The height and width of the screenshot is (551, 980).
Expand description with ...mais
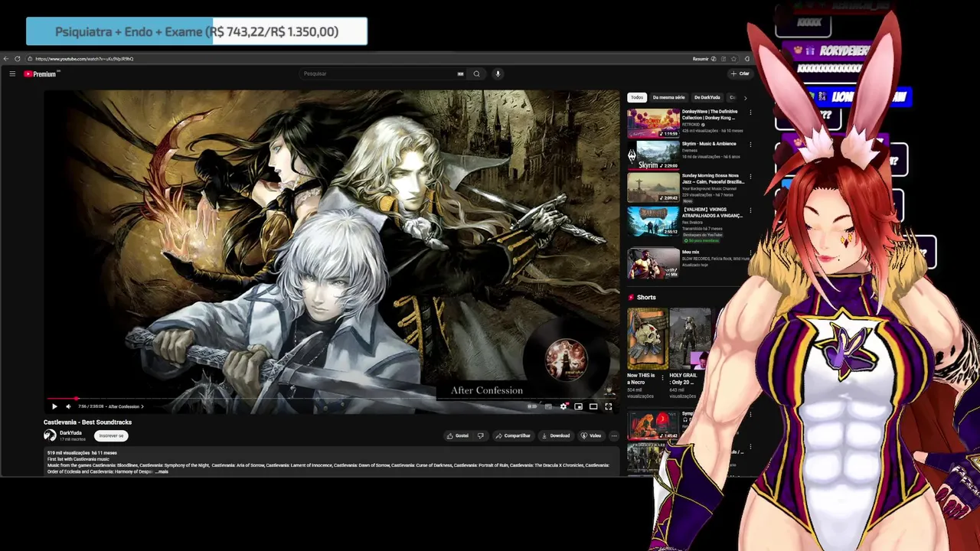click(162, 471)
